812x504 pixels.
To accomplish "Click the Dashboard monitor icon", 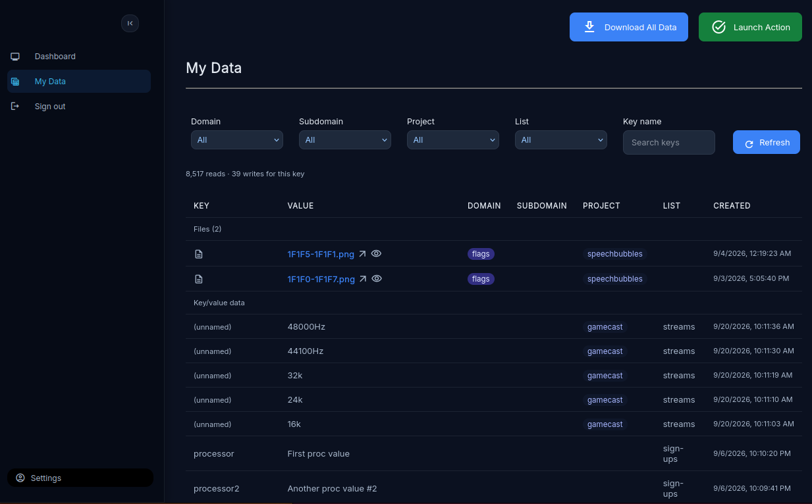I will (15, 57).
